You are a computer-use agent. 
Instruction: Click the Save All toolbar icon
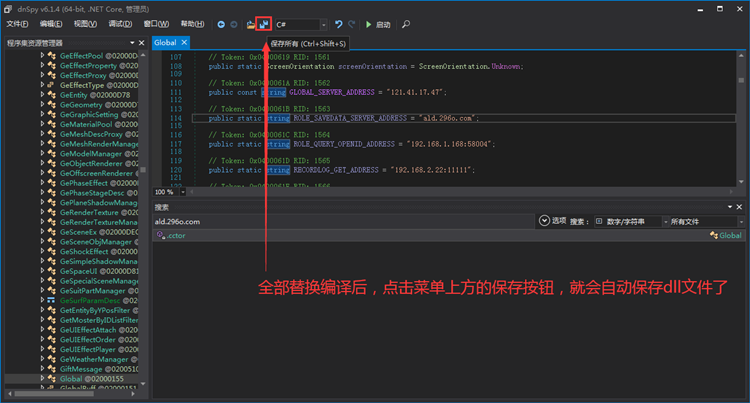(264, 23)
